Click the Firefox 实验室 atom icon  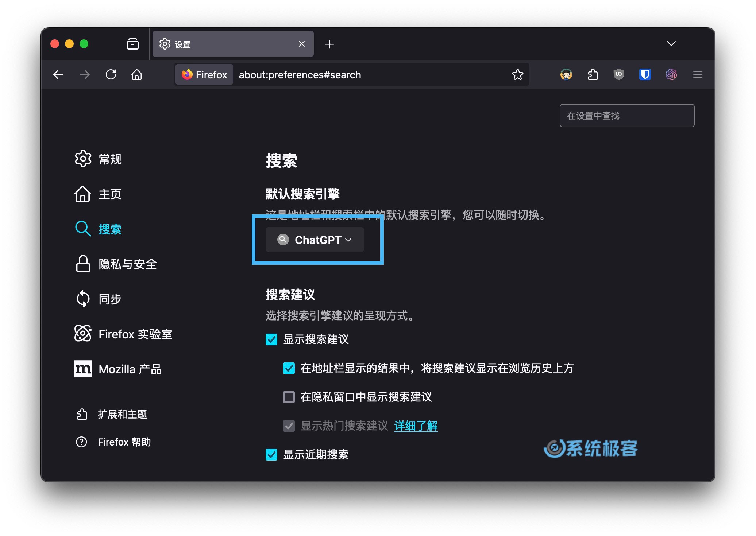pyautogui.click(x=83, y=333)
